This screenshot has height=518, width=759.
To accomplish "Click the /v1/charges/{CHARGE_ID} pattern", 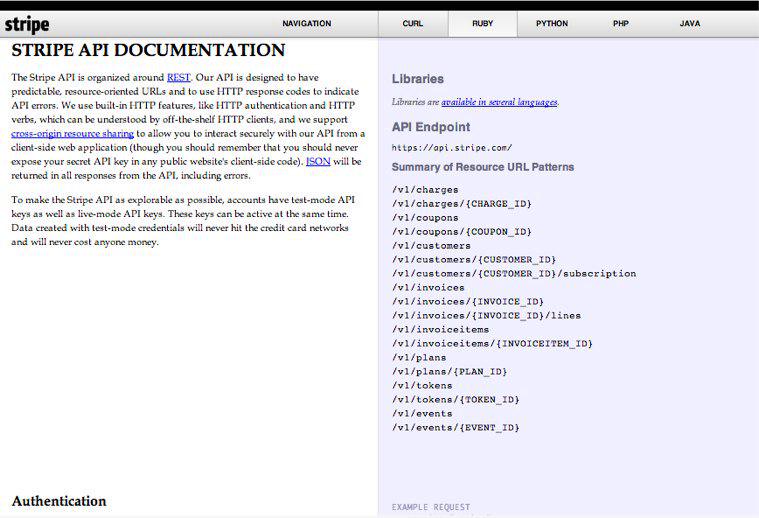I will [462, 204].
